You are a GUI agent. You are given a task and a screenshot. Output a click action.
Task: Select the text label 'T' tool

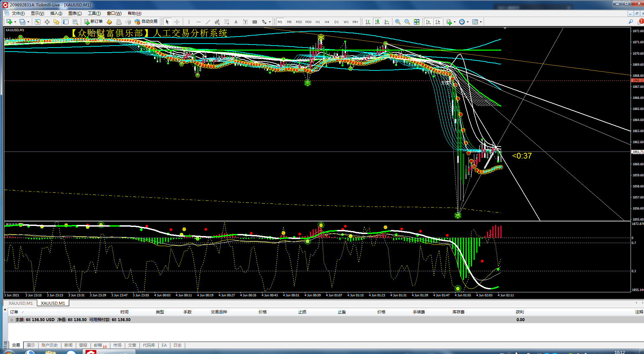tap(245, 22)
